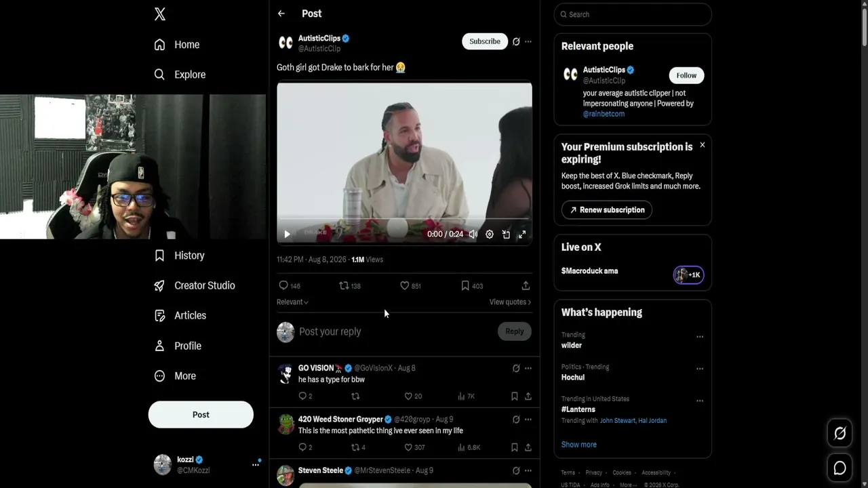Open more options on 420 Weed Stoner reply

click(528, 420)
